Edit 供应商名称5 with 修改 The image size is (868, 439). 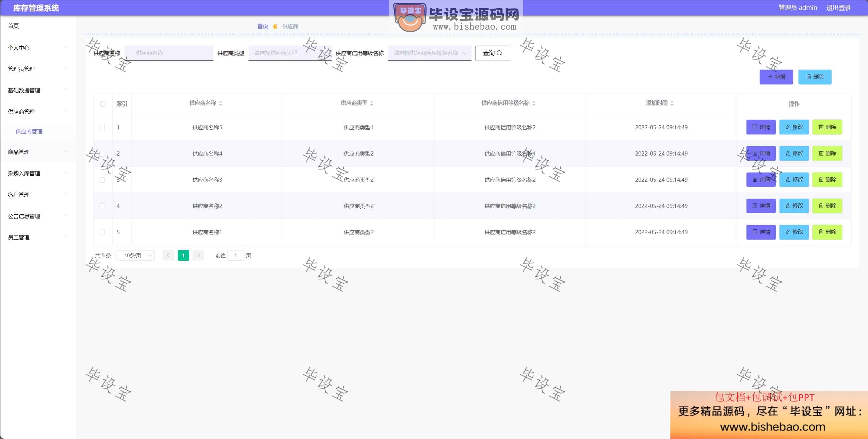[794, 127]
